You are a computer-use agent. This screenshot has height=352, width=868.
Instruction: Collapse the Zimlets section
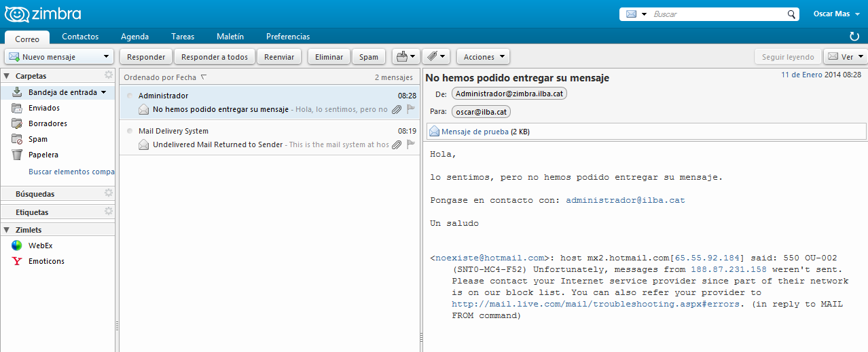point(7,230)
